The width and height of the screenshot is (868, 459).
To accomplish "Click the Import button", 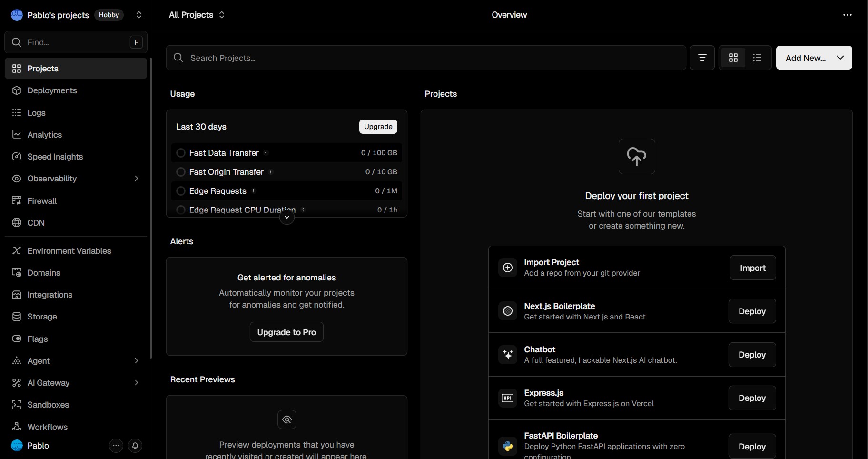I will (753, 268).
